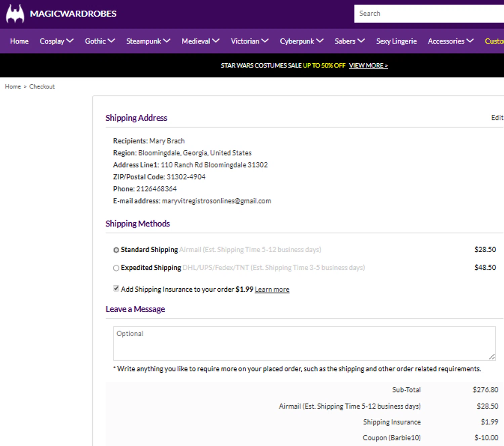Image resolution: width=504 pixels, height=446 pixels.
Task: Click the Shipping Methods heading
Action: pos(138,223)
